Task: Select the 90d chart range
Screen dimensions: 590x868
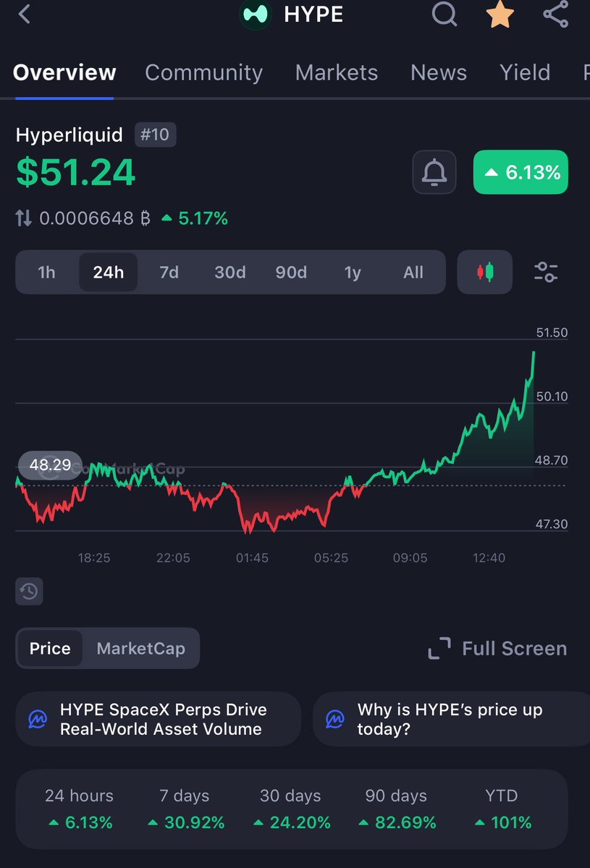Action: point(291,273)
